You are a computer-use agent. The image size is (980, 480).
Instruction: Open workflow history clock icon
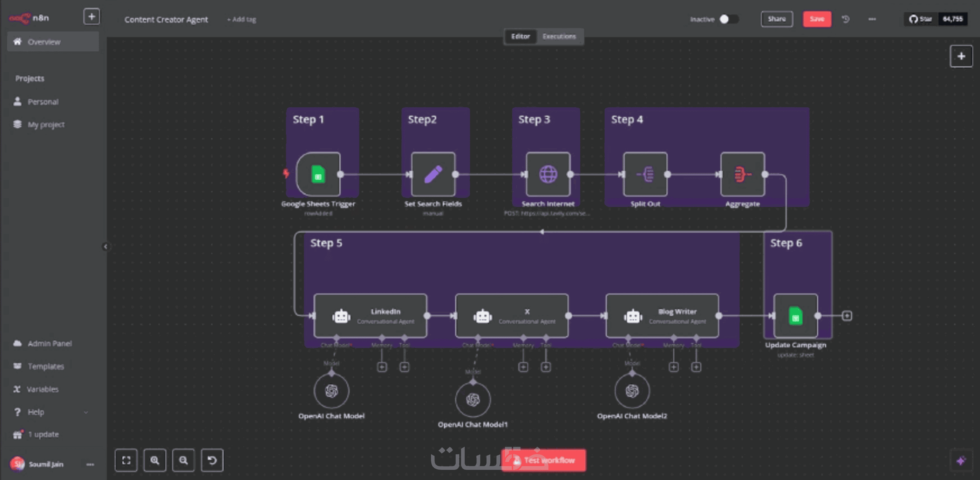[x=845, y=19]
